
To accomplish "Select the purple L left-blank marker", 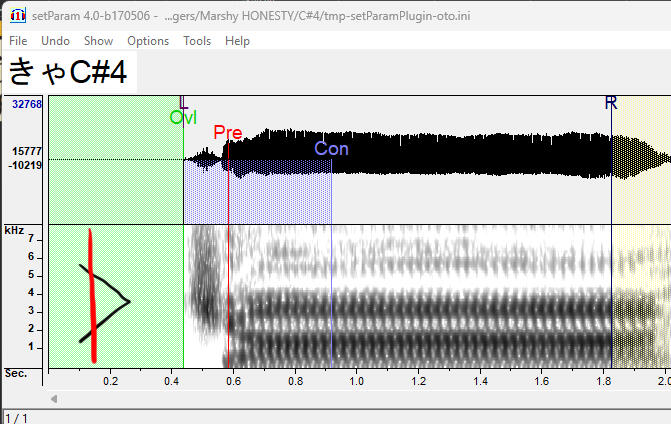I will pos(182,102).
